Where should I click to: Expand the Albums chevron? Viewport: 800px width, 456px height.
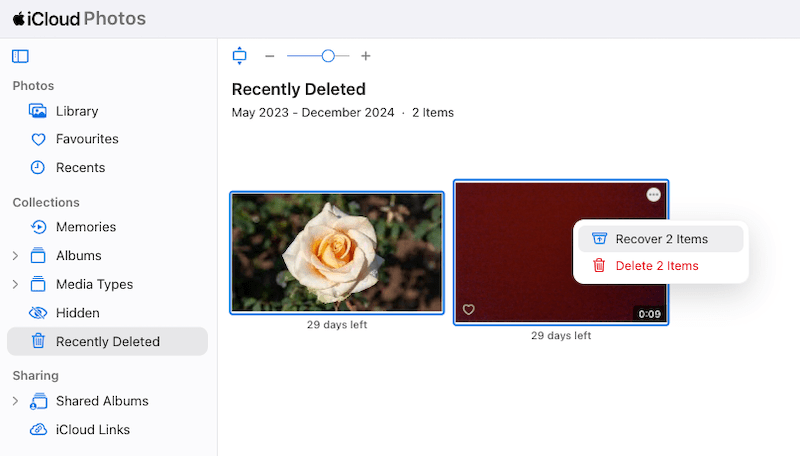[15, 256]
